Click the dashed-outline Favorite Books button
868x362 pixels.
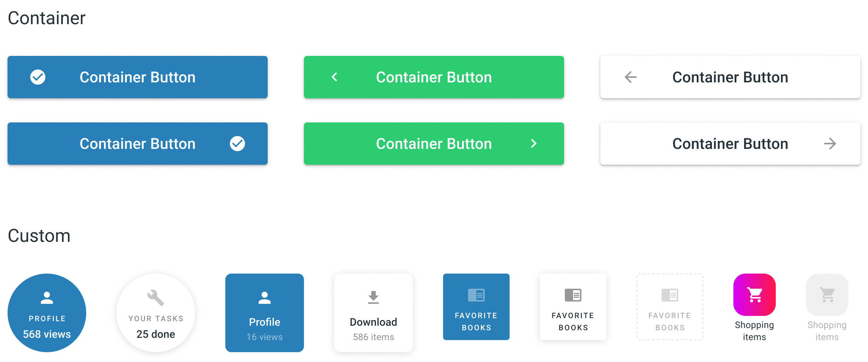coord(670,307)
